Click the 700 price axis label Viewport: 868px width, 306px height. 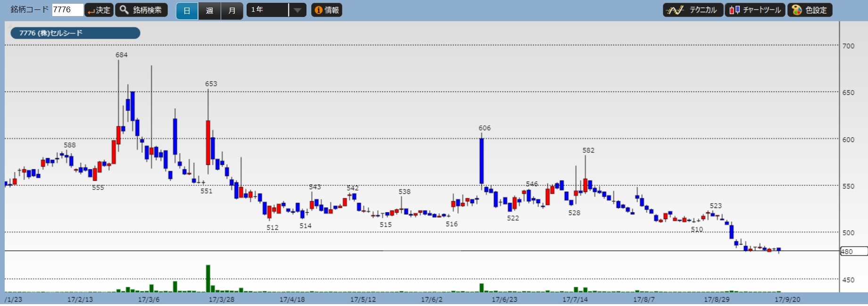pos(848,46)
